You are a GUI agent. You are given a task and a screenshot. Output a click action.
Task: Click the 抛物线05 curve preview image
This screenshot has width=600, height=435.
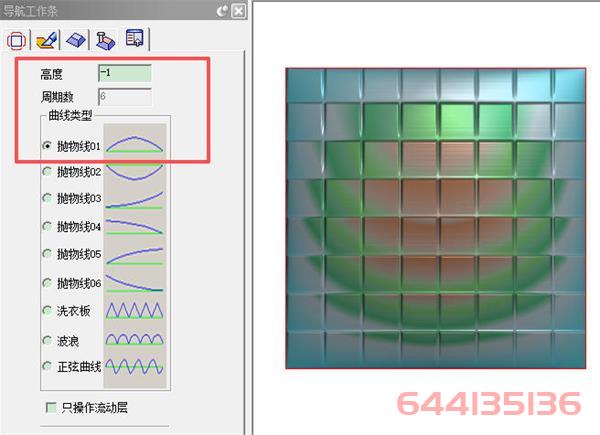coord(134,254)
